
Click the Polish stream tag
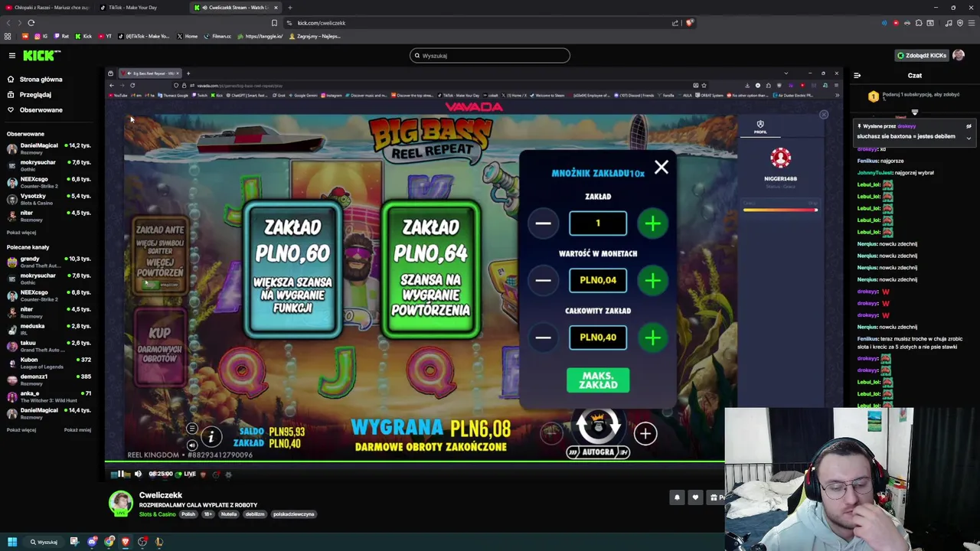click(x=188, y=514)
